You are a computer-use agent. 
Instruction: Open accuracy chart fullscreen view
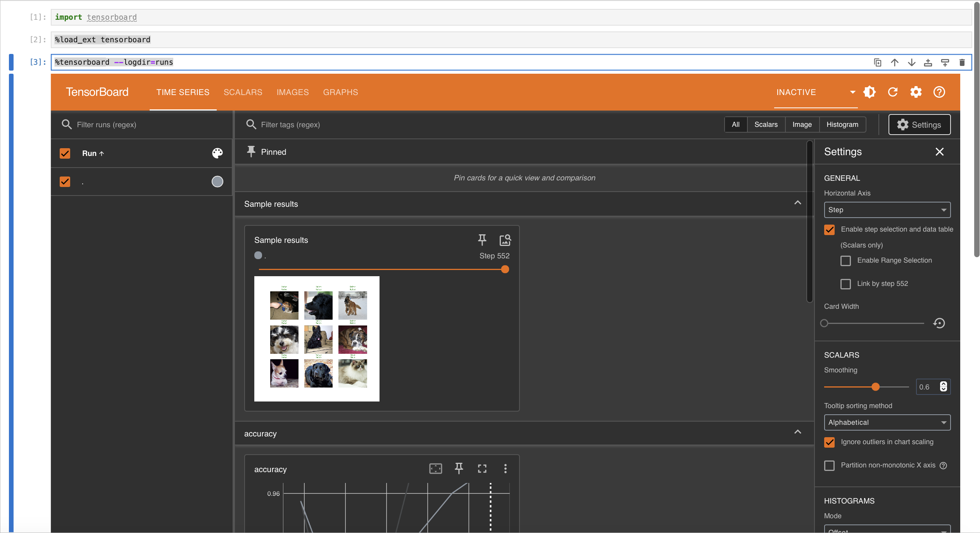tap(482, 469)
